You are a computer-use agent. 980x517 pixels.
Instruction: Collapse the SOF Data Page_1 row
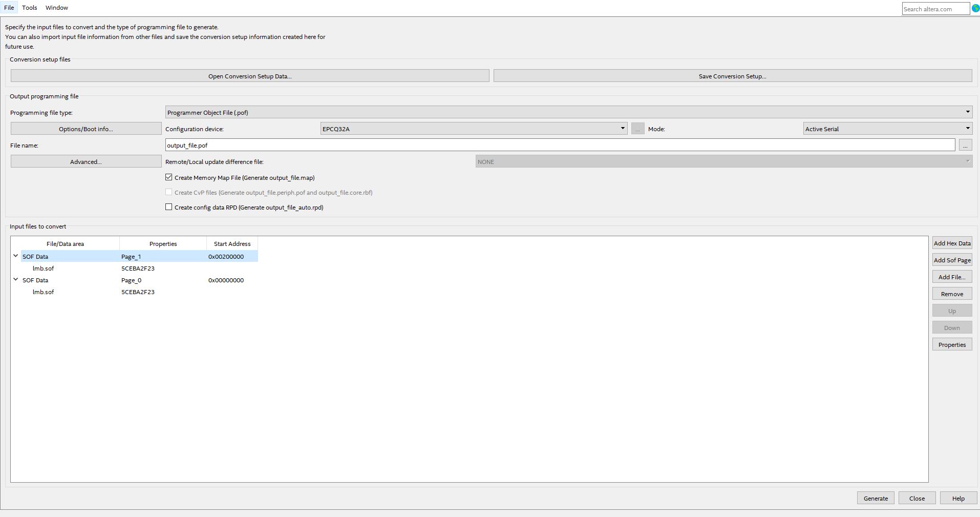pyautogui.click(x=16, y=256)
